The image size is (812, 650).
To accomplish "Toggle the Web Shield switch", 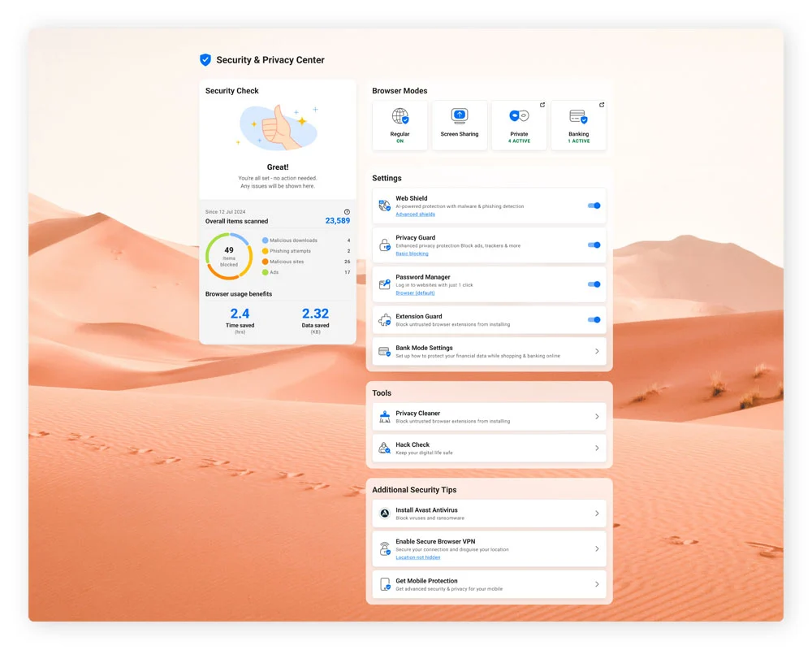I will click(x=594, y=206).
